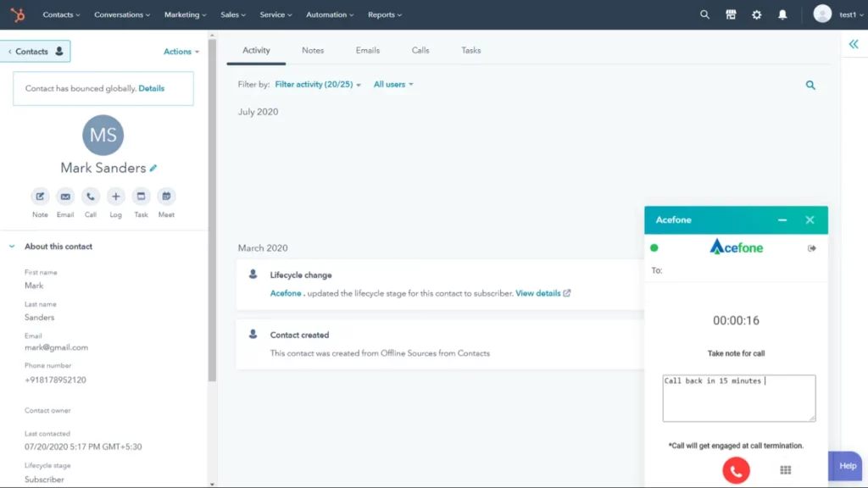
Task: Collapse About this contact section
Action: click(x=12, y=247)
